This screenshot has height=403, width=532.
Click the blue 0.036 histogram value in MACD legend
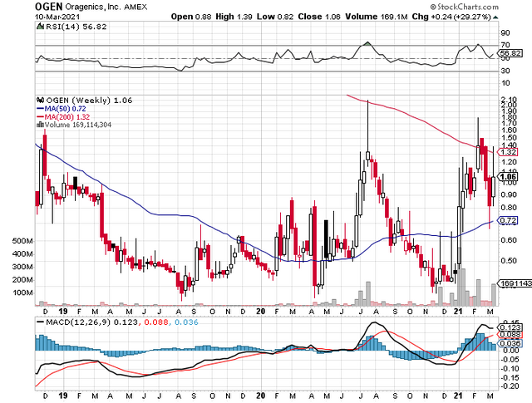(186, 322)
